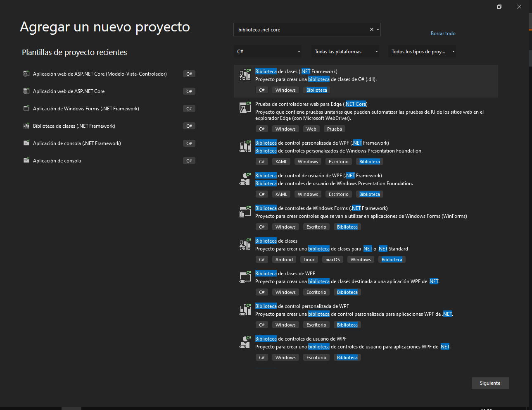Click the macOS tag under Biblioteca de clases
This screenshot has height=410, width=532.
tap(332, 260)
